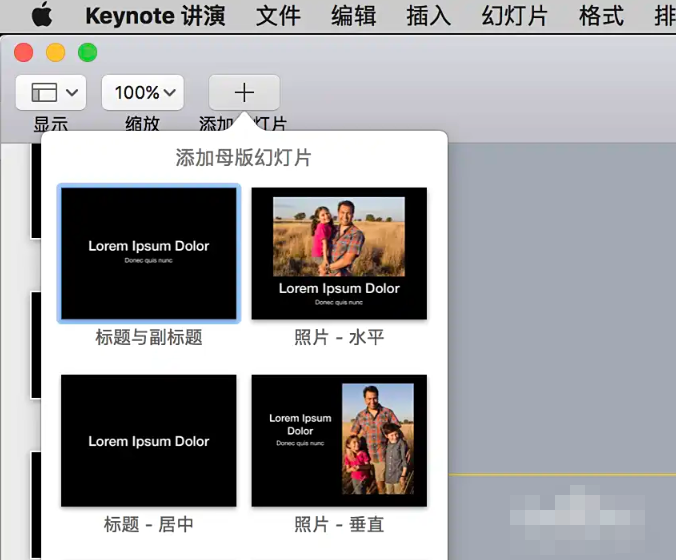676x560 pixels.
Task: Select the 照片 - 垂直 master slide thumbnail
Action: (339, 440)
